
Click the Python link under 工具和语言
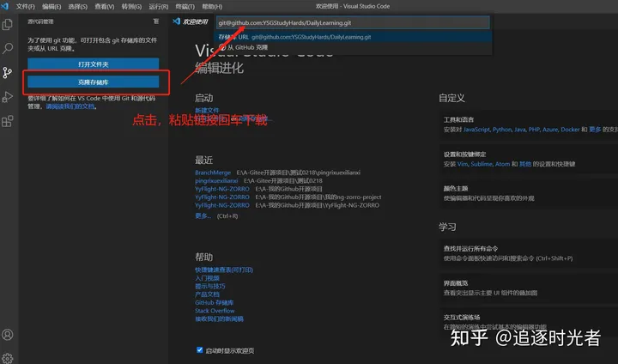(x=502, y=130)
